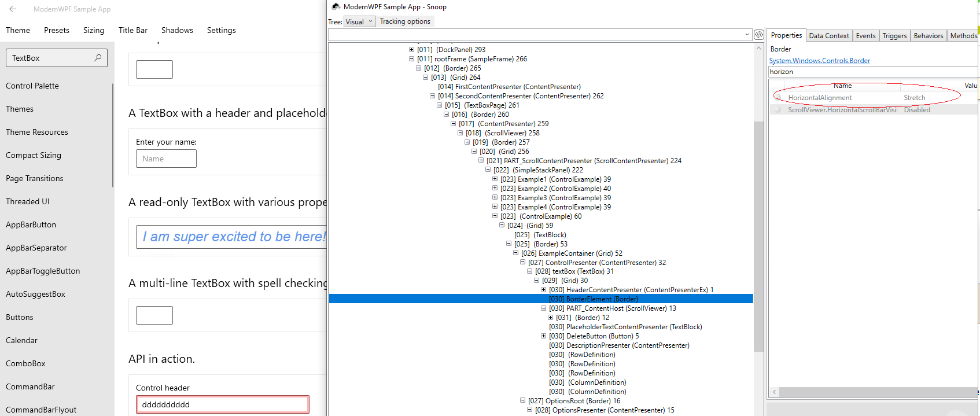The height and width of the screenshot is (416, 980).
Task: Open the Theme menu
Action: (18, 30)
